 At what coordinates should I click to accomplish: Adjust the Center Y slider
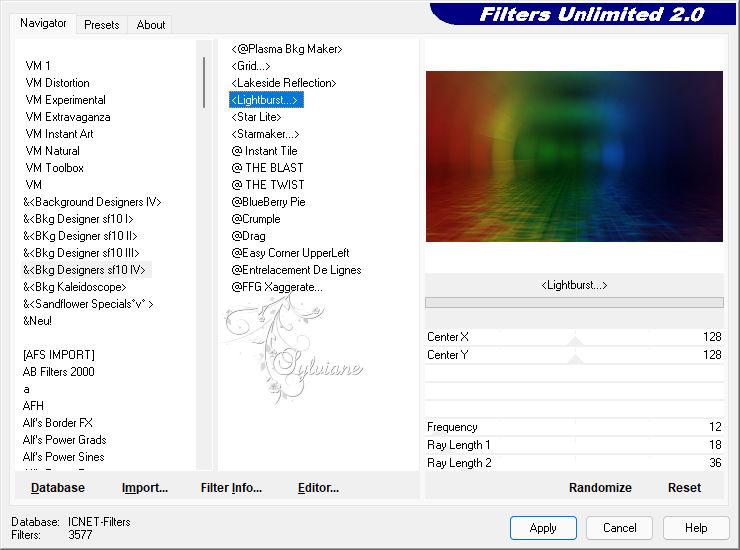click(574, 355)
